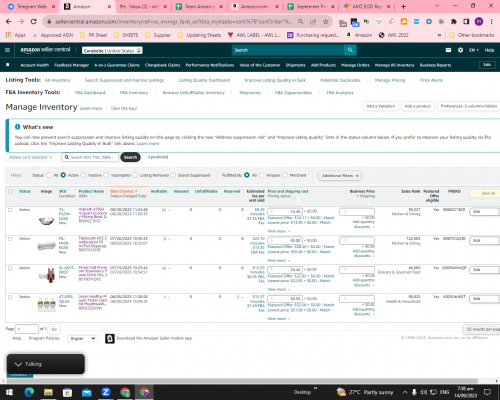Open the Additional filters dropdown
The width and height of the screenshot is (500, 400).
click(x=340, y=175)
